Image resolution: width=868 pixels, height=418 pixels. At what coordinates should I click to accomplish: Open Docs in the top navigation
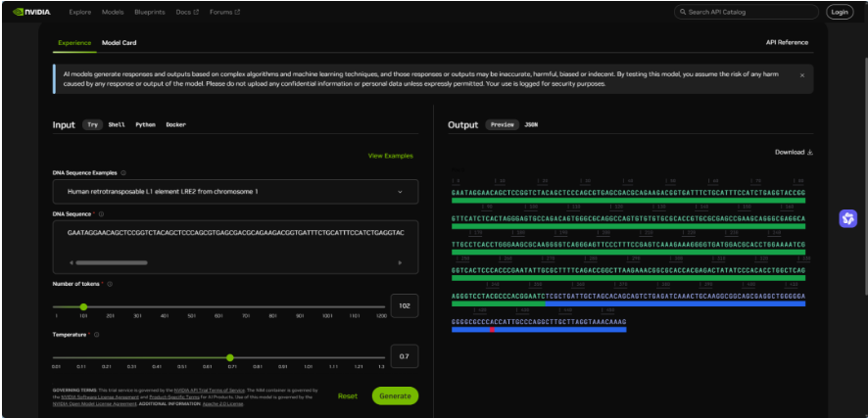(183, 12)
